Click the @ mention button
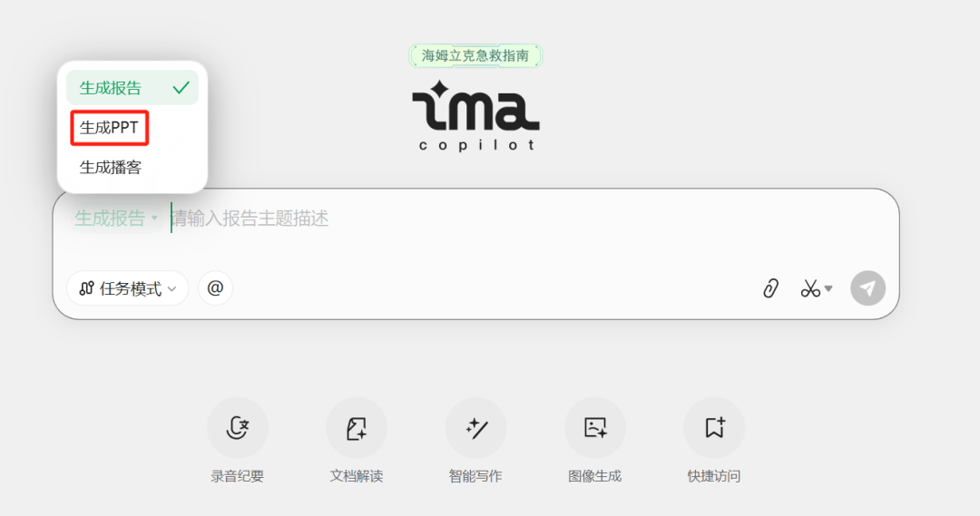Image resolution: width=980 pixels, height=516 pixels. coord(215,288)
